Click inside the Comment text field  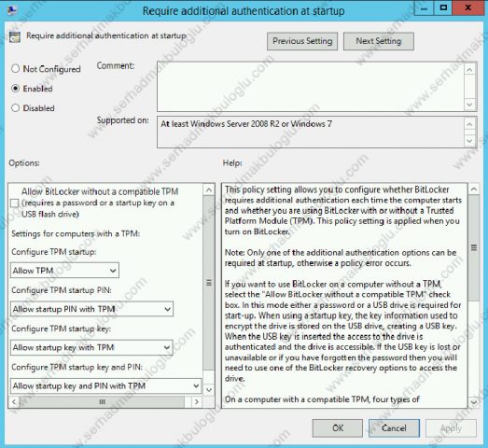(311, 87)
